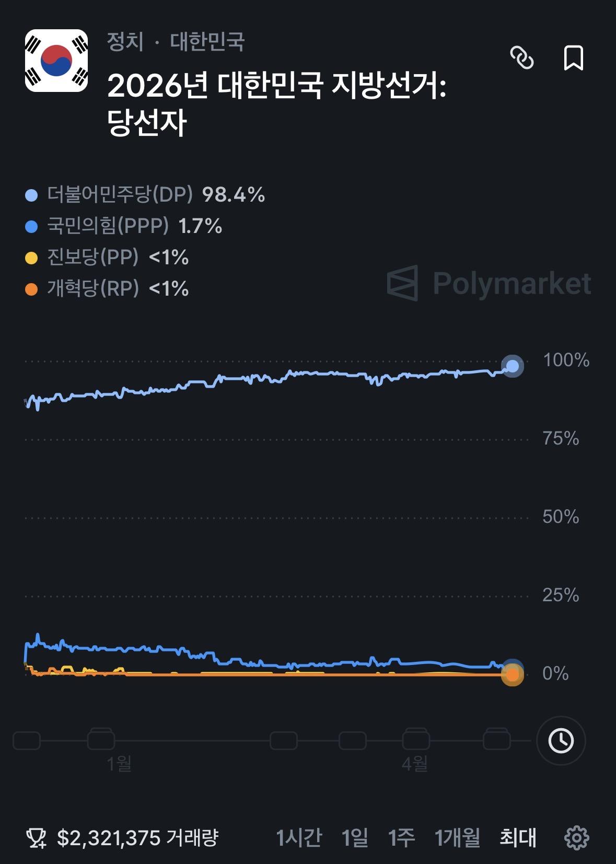Screen dimensions: 616x864
Task: Click the DP line's end point marker
Action: [513, 366]
